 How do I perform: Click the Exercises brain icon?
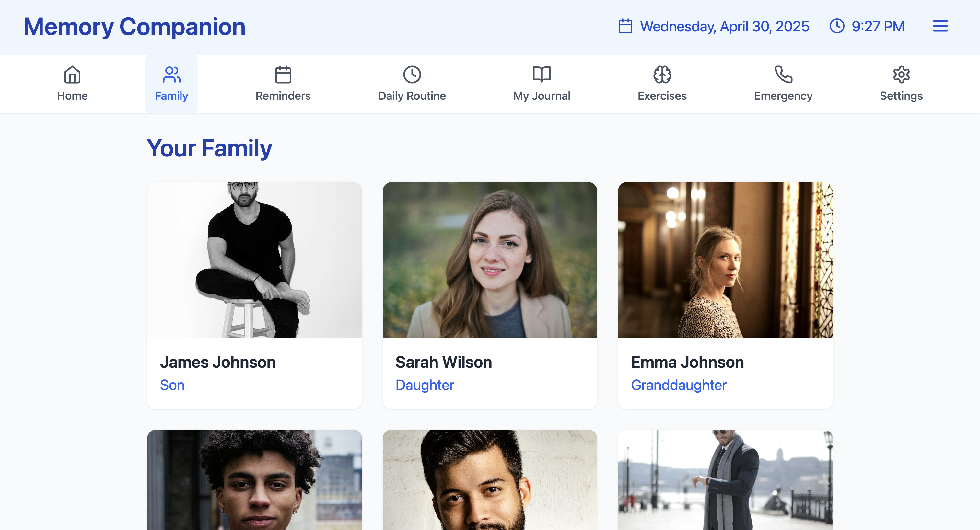coord(662,75)
